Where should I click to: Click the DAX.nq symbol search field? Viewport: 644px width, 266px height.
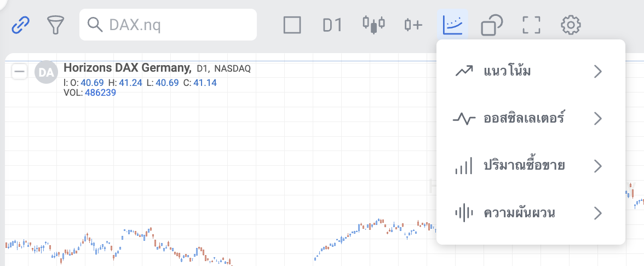point(168,25)
